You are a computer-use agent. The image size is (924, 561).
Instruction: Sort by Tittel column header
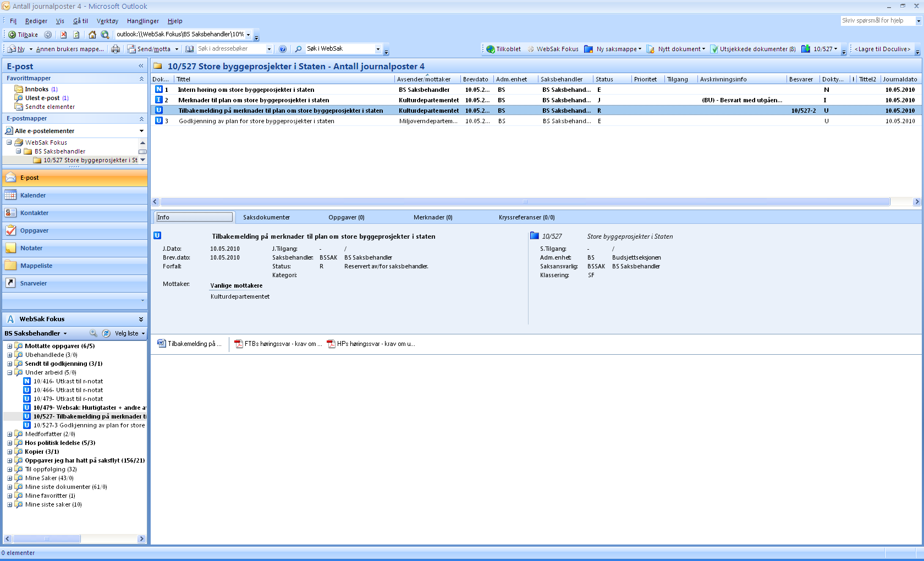284,79
